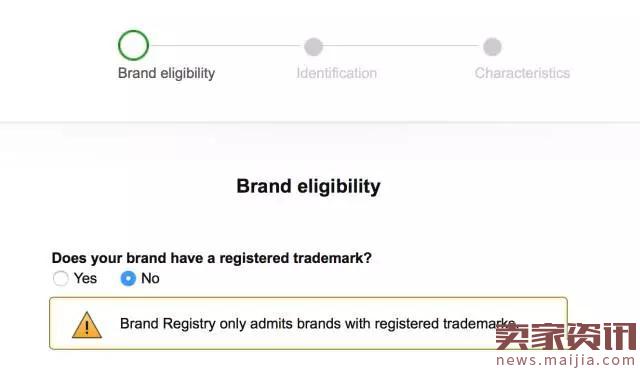Select the Yes radio button
Viewport: 640px width, 368px height.
coord(60,279)
